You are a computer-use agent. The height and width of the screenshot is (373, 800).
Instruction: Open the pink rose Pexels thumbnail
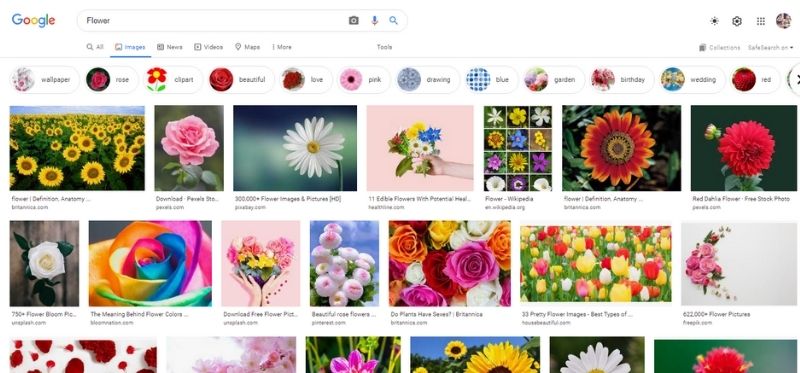(189, 148)
